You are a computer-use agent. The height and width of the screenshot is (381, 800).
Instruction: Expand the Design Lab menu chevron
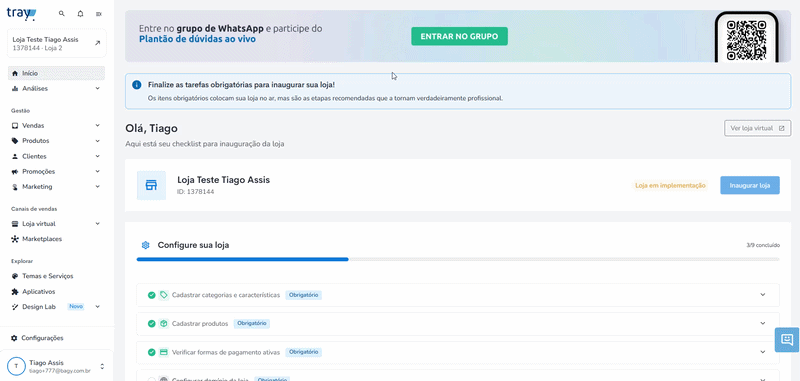tap(97, 307)
